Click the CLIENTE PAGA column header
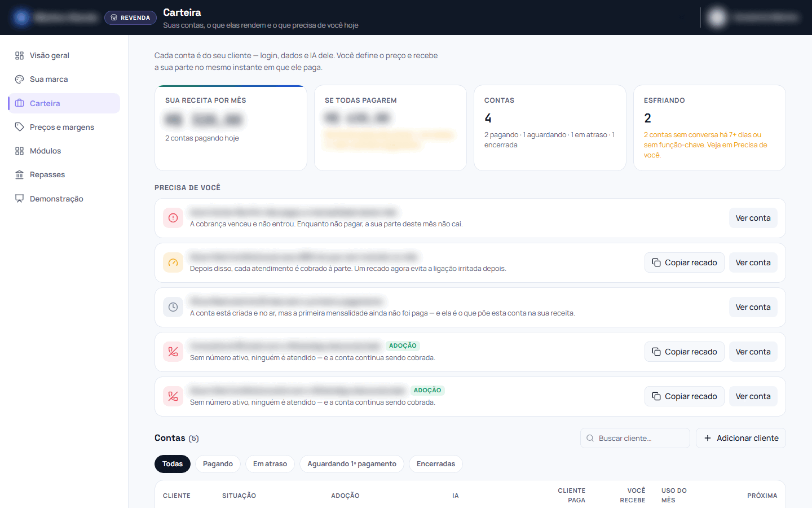Viewport: 812px width, 508px height. (x=572, y=496)
